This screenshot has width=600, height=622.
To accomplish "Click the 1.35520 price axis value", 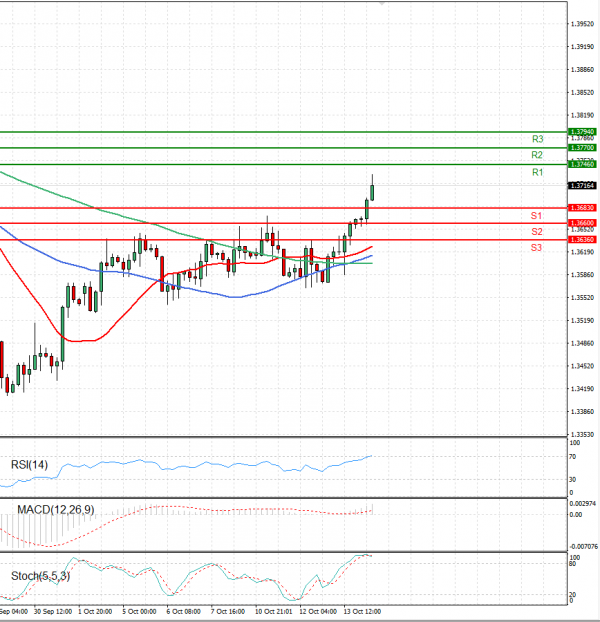I will pyautogui.click(x=582, y=298).
